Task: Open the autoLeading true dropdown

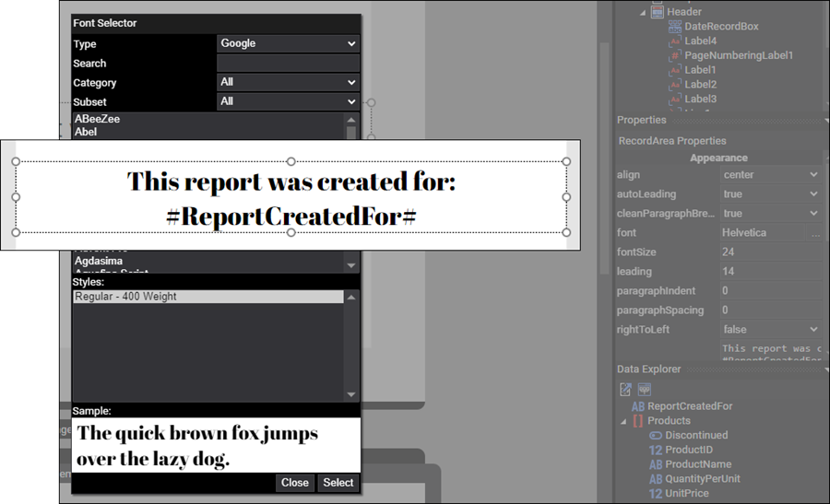Action: click(x=770, y=194)
